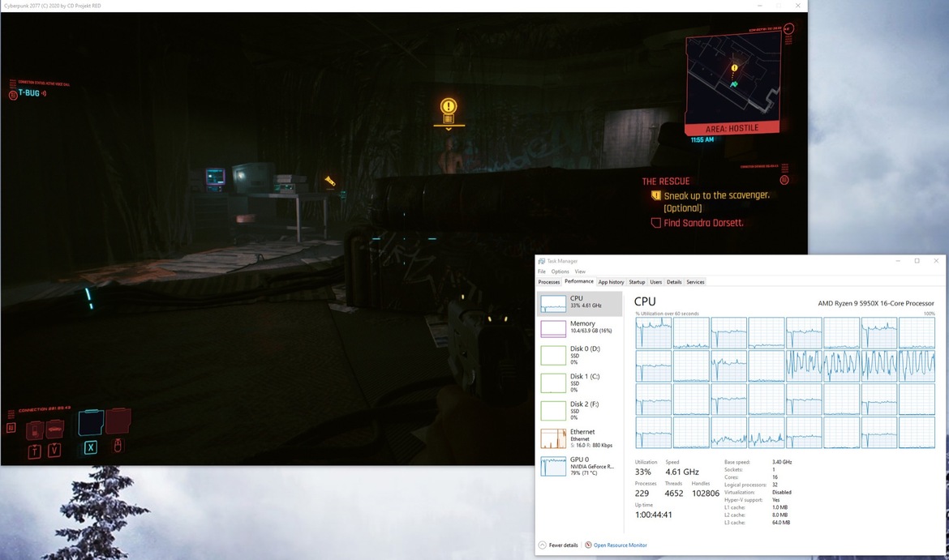
Task: Click the Threads 4652 value
Action: pyautogui.click(x=673, y=494)
